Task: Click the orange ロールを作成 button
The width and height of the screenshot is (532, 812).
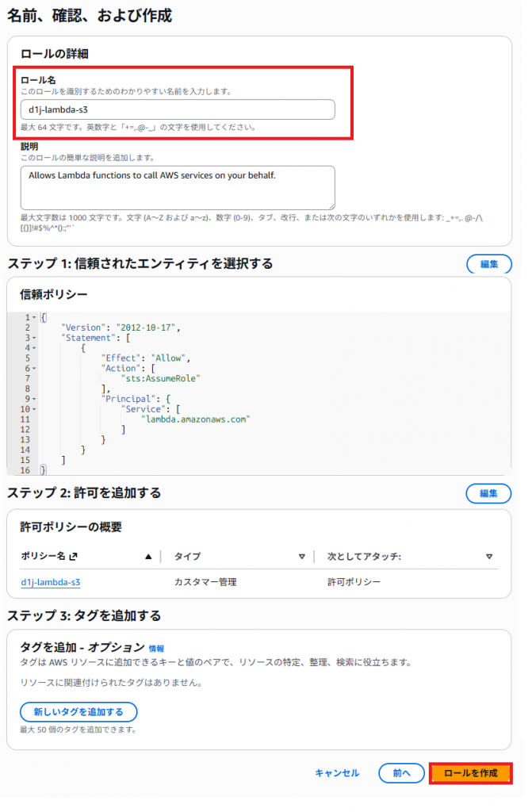Action: click(470, 773)
